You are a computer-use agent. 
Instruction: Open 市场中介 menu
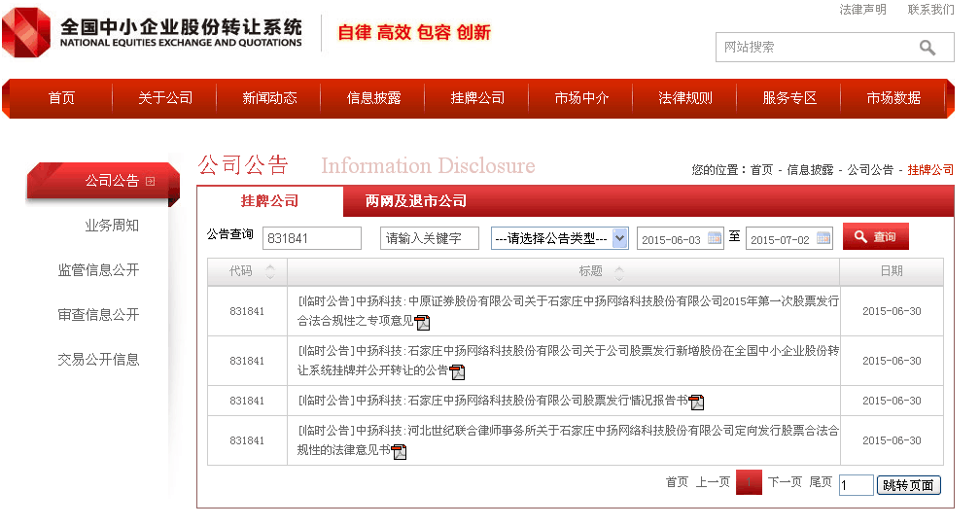[581, 98]
